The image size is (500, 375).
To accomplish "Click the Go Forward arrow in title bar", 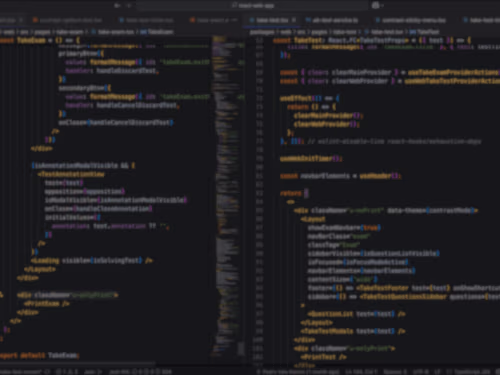I will (129, 5).
